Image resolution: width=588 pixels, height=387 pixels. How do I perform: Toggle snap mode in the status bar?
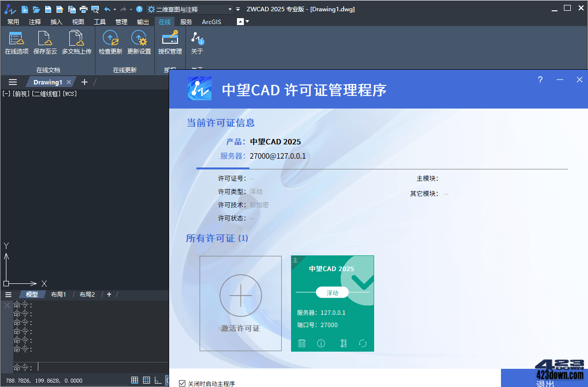coord(134,380)
